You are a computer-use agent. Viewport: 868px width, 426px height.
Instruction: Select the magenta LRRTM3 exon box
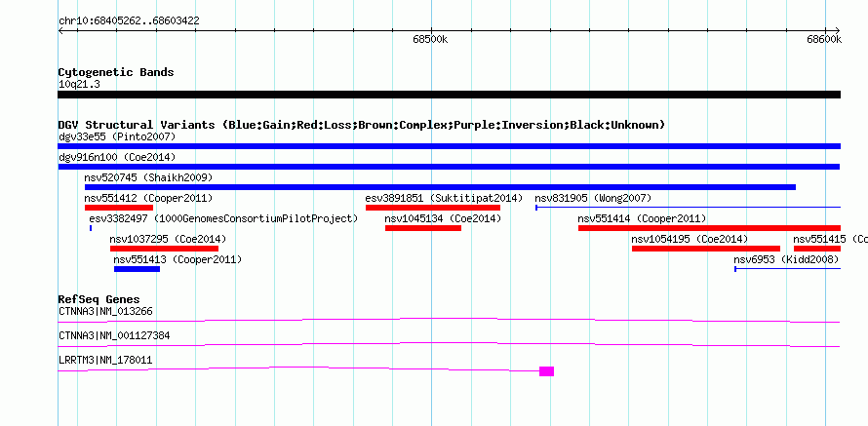click(547, 371)
